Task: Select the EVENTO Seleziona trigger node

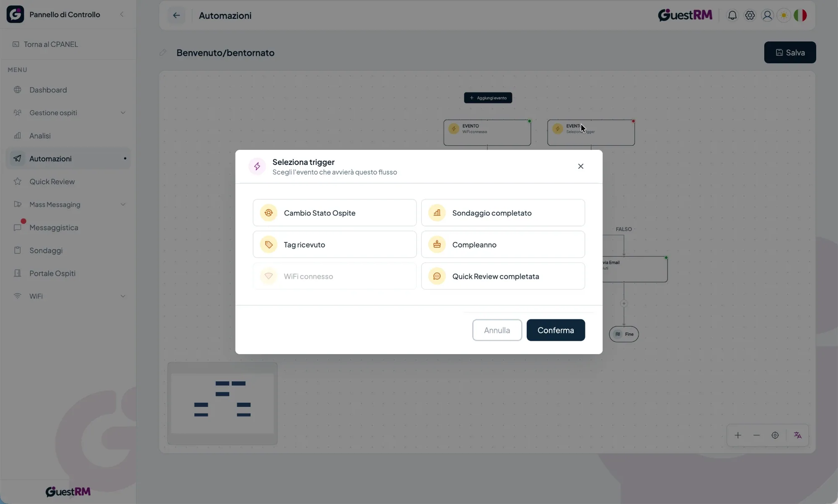Action: click(x=591, y=132)
